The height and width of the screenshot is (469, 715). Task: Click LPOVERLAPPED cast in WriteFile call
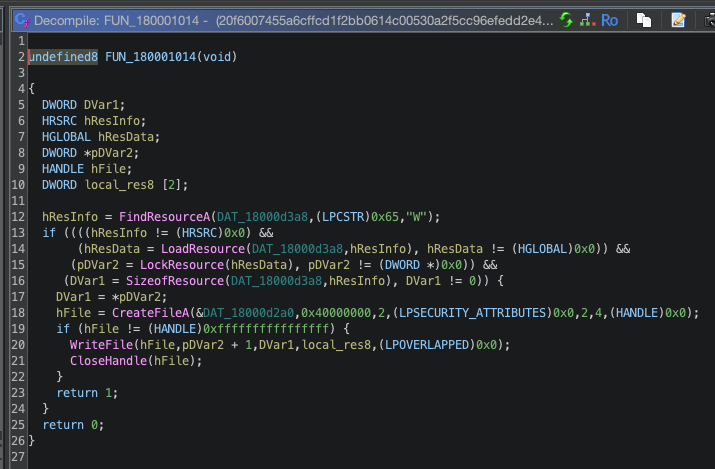(x=427, y=345)
